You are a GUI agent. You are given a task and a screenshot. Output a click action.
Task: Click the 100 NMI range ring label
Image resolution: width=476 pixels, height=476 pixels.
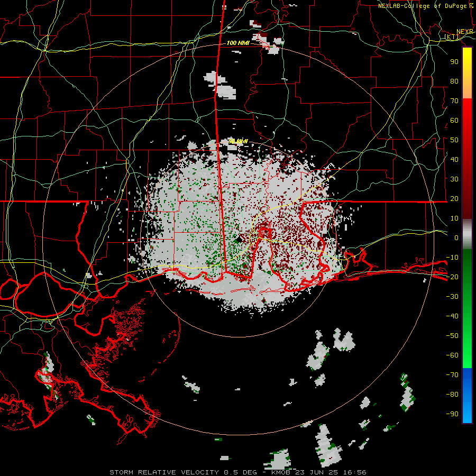pyautogui.click(x=238, y=43)
